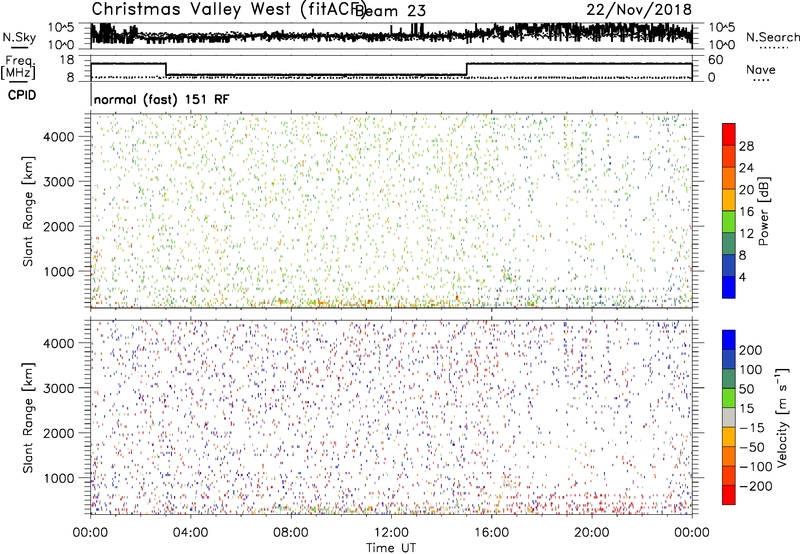Screen dimensions: 800x554
Task: Click the 18 tick on the frequency axis
Action: tap(67, 60)
